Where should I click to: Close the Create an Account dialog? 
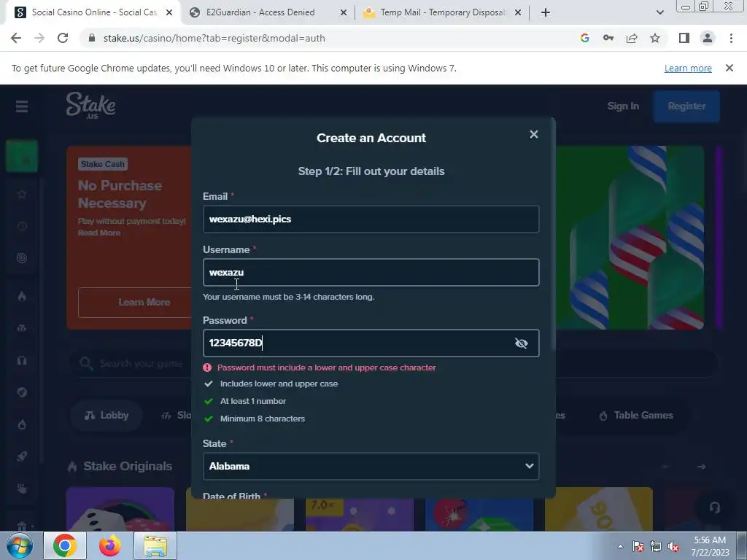click(x=533, y=134)
